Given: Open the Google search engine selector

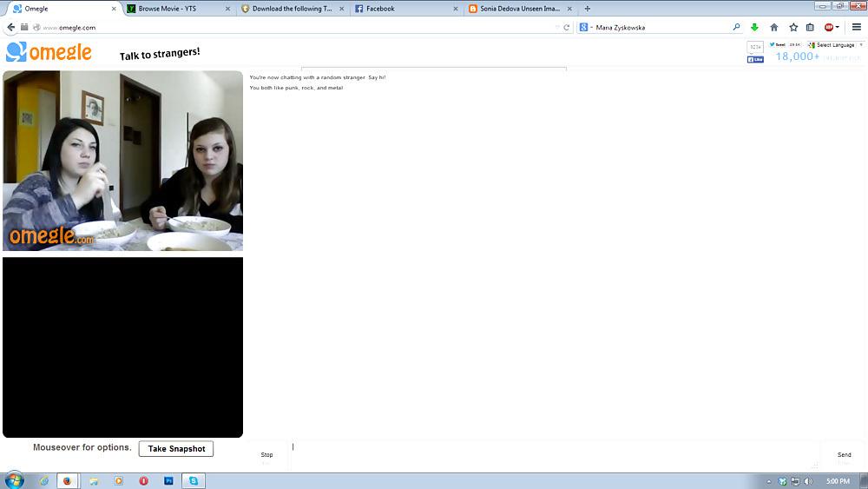Looking at the screenshot, I should click(586, 27).
